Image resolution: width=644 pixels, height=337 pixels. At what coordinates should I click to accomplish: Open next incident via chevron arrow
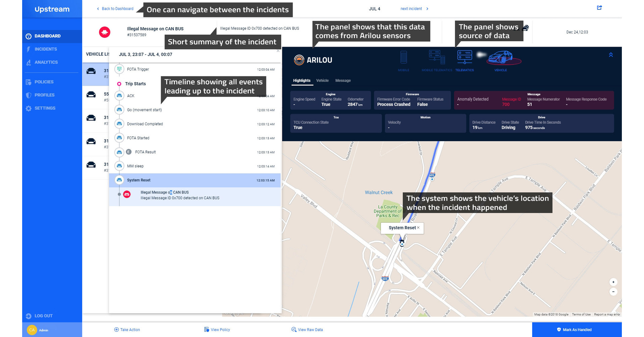[427, 9]
